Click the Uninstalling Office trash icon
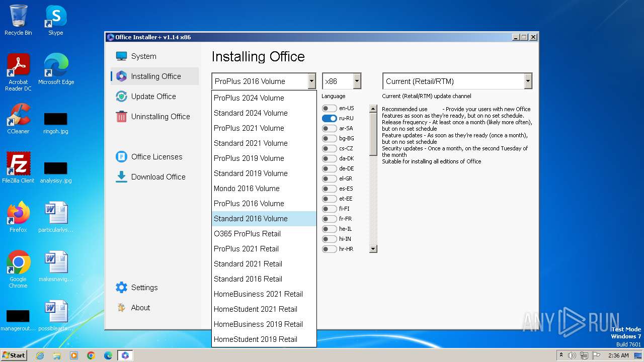644x362 pixels. click(x=121, y=117)
